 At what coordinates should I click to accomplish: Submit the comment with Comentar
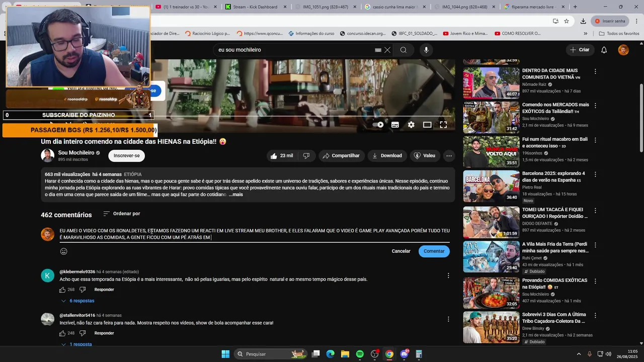point(434,251)
